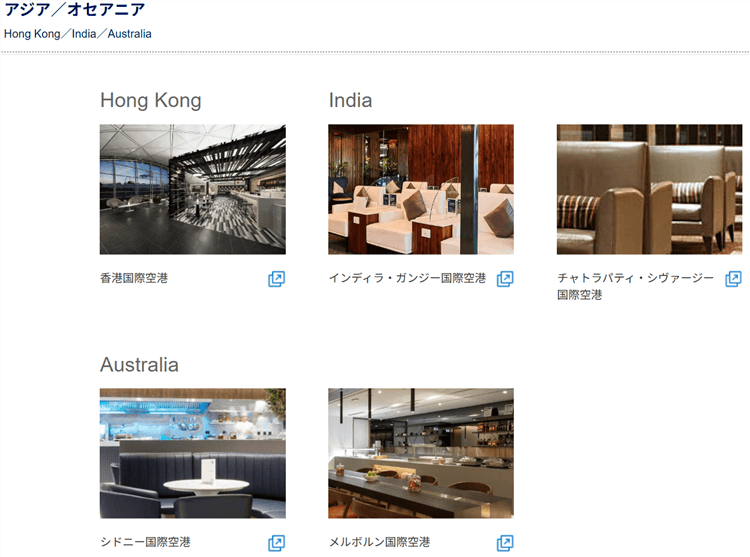
Task: Jump to Hong Kong via top anchor link
Action: pyautogui.click(x=32, y=34)
